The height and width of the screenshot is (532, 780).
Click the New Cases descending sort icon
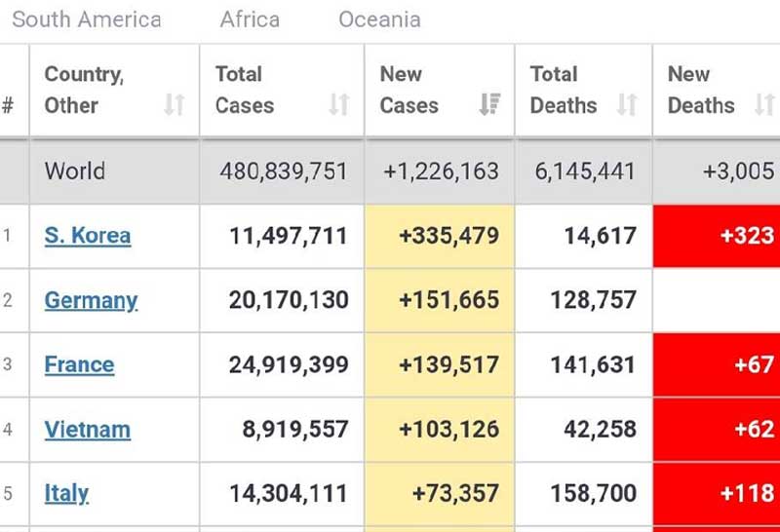[x=489, y=105]
